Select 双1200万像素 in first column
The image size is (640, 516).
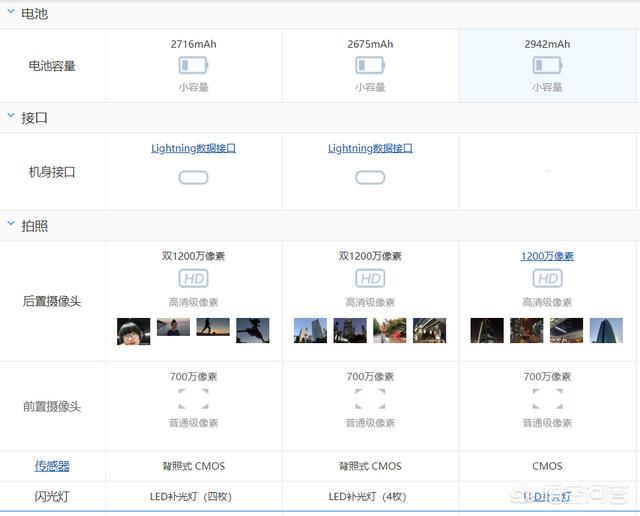[x=193, y=256]
